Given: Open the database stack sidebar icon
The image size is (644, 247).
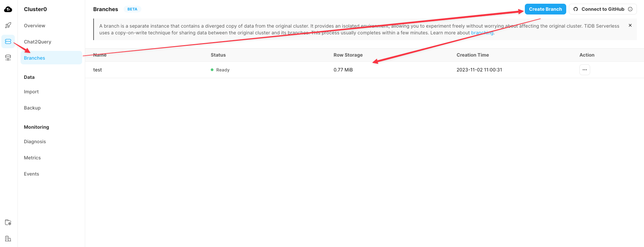Looking at the screenshot, I should (8, 58).
